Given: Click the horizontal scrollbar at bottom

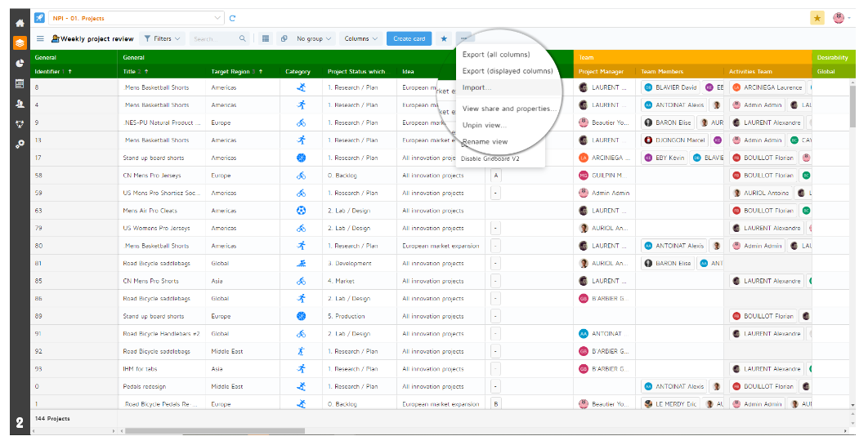Looking at the screenshot, I should coord(211,431).
